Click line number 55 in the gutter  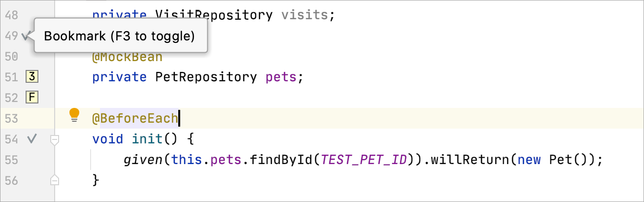pos(11,160)
